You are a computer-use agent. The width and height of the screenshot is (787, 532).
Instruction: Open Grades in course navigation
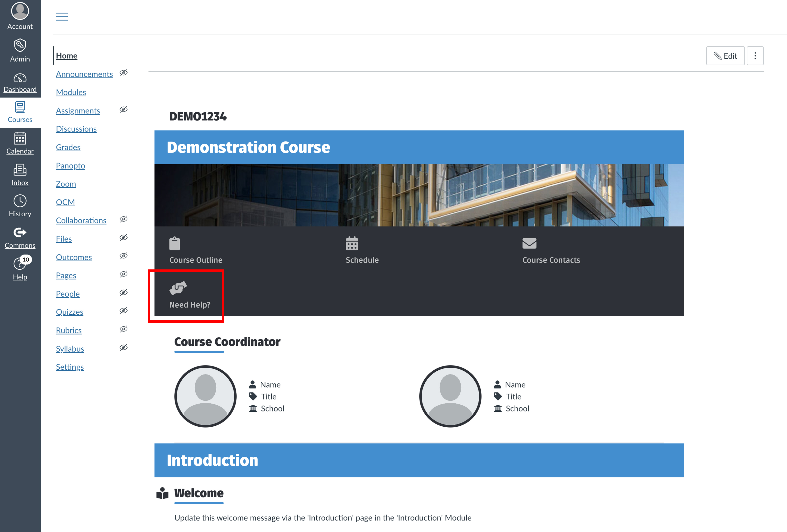pos(68,147)
